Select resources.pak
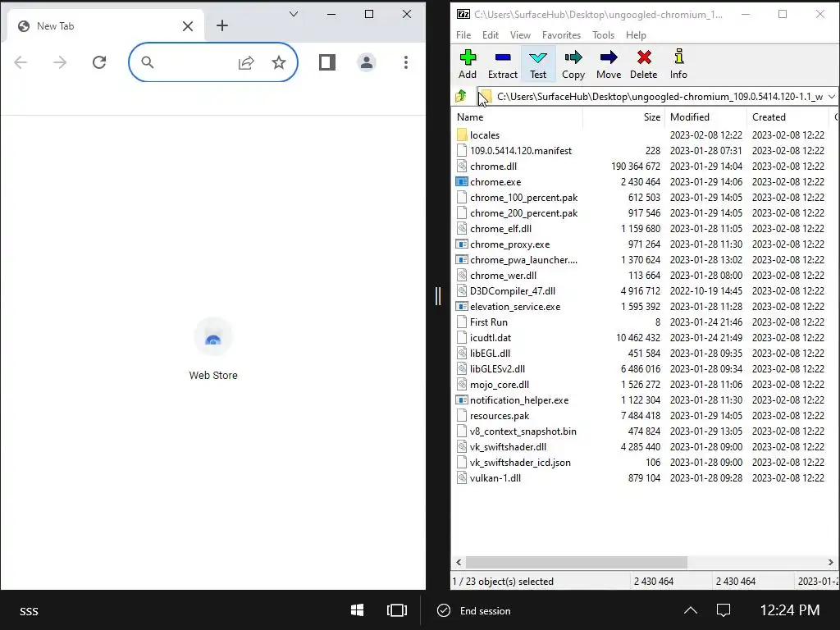This screenshot has height=630, width=840. point(500,415)
